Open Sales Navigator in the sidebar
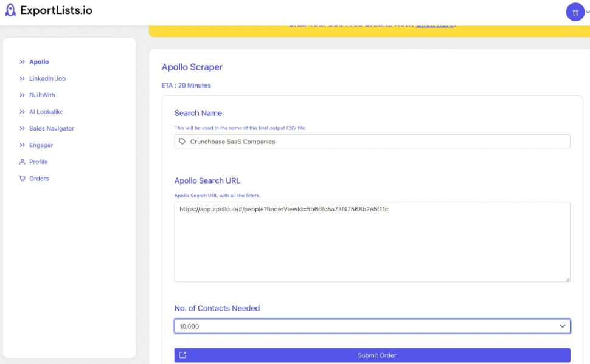 (52, 129)
